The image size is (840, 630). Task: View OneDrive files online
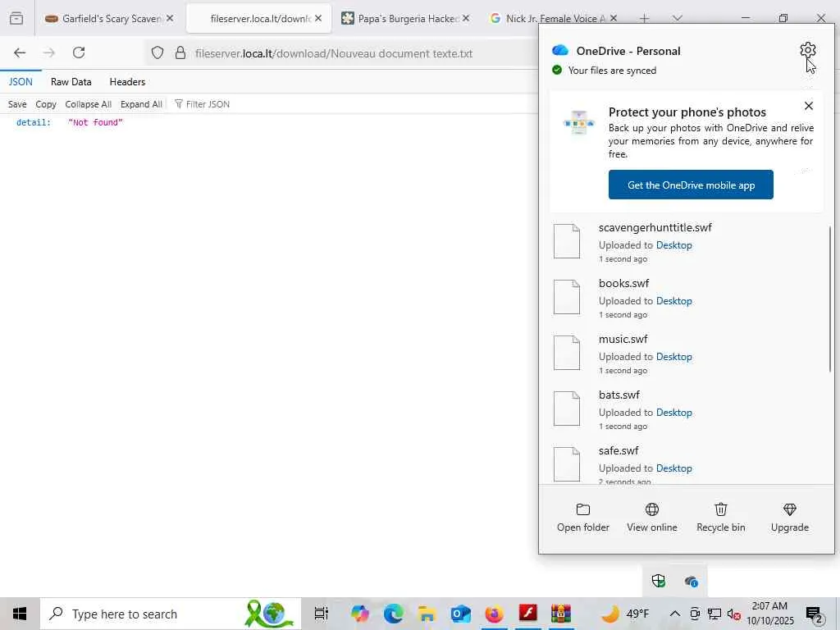tap(652, 518)
